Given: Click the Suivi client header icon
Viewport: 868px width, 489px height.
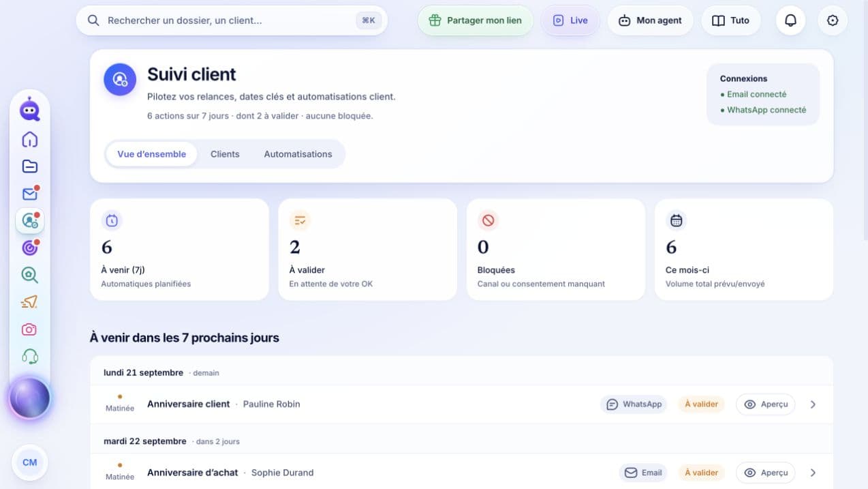Looking at the screenshot, I should coord(120,80).
